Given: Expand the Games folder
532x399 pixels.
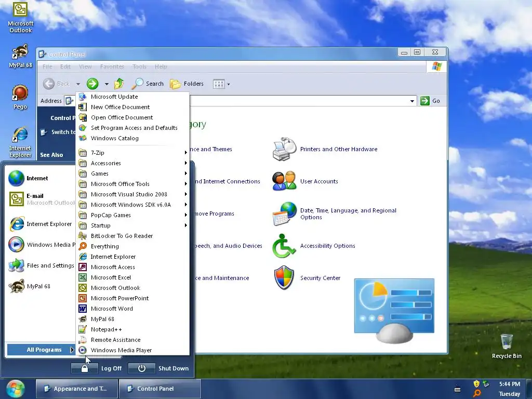Looking at the screenshot, I should (132, 174).
